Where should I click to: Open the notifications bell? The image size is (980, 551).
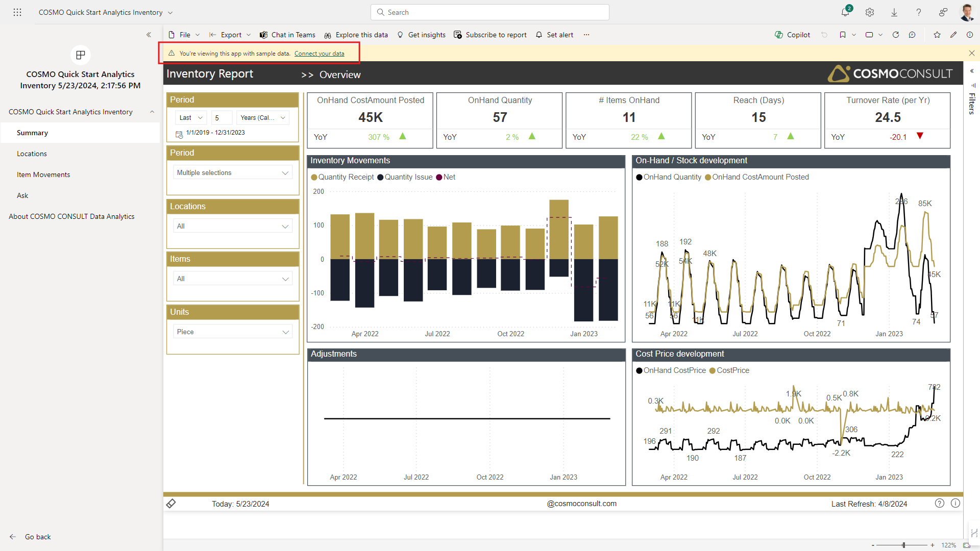[x=845, y=12]
